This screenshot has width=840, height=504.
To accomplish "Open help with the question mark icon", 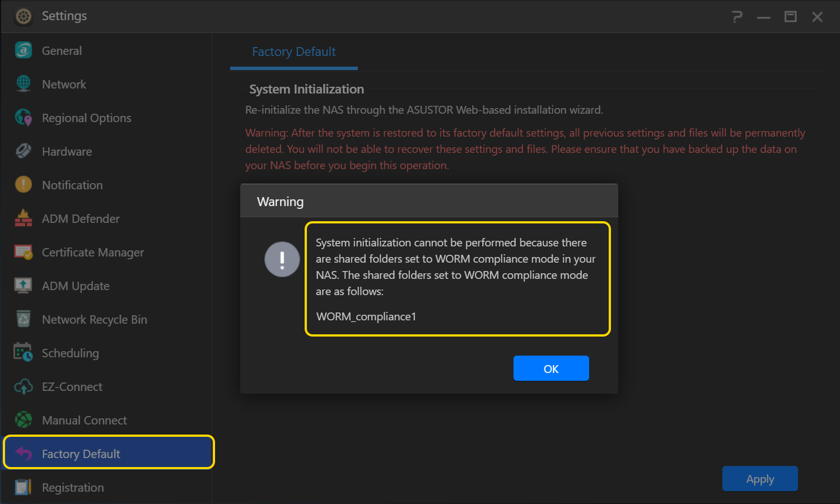I will pyautogui.click(x=737, y=17).
